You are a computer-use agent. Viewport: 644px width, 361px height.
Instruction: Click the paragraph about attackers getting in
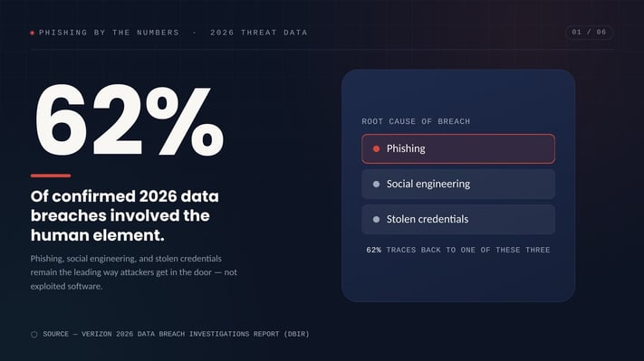pos(133,272)
